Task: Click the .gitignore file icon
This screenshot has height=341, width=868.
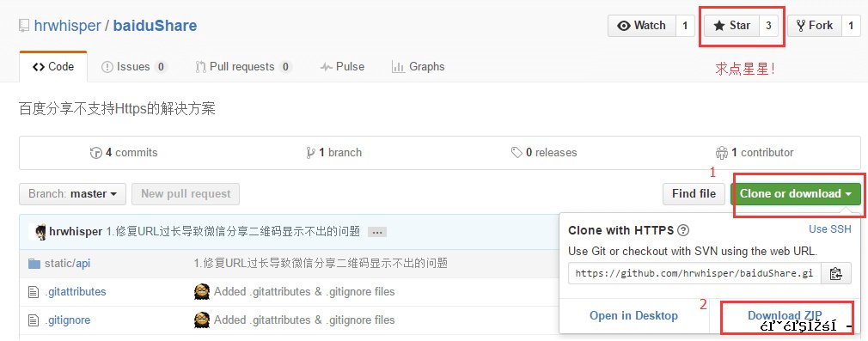Action: tap(34, 320)
